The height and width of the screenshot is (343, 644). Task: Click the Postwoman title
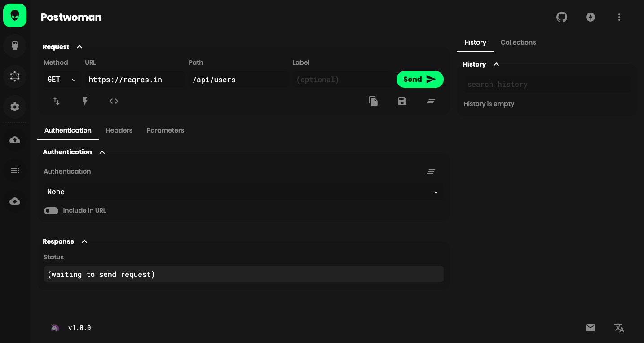[71, 17]
